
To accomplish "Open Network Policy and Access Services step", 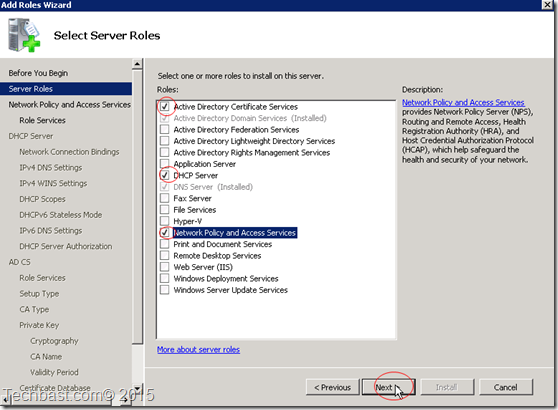I will (x=69, y=105).
